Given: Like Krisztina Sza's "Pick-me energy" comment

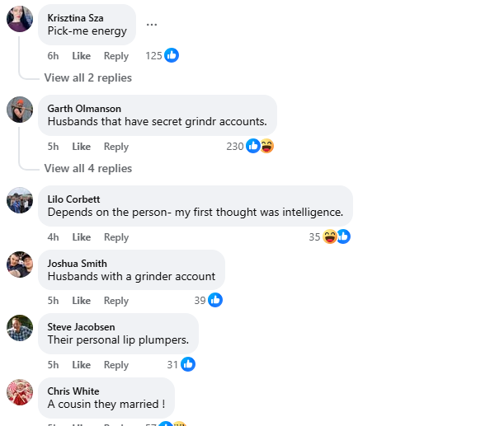Looking at the screenshot, I should click(x=81, y=56).
